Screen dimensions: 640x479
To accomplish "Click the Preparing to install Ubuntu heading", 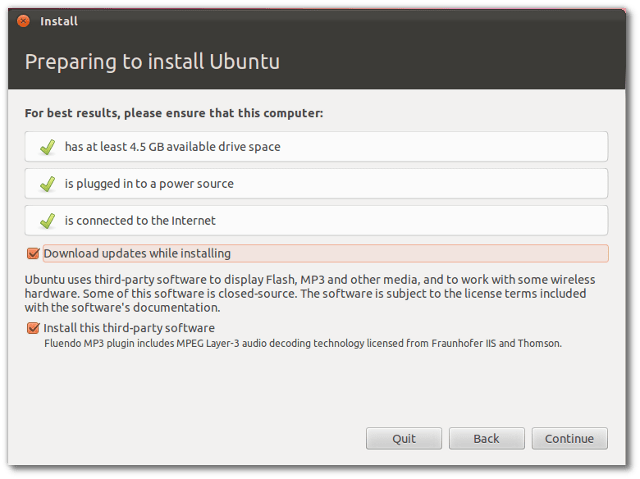I will (x=152, y=62).
